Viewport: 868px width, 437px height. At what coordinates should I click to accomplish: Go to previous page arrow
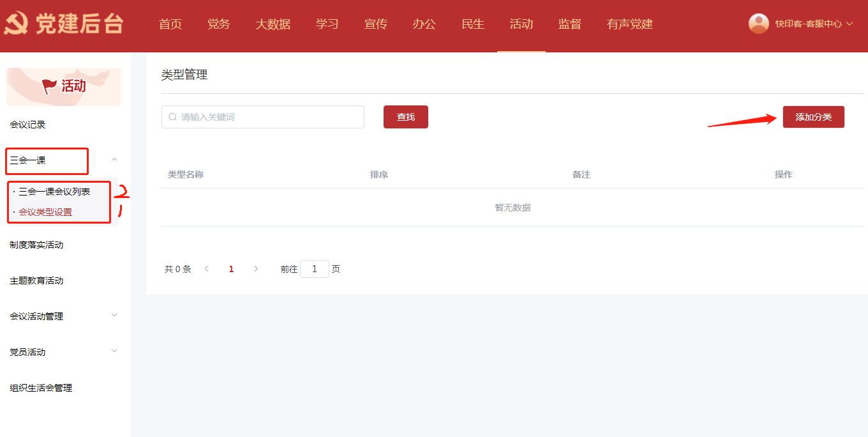click(x=206, y=269)
